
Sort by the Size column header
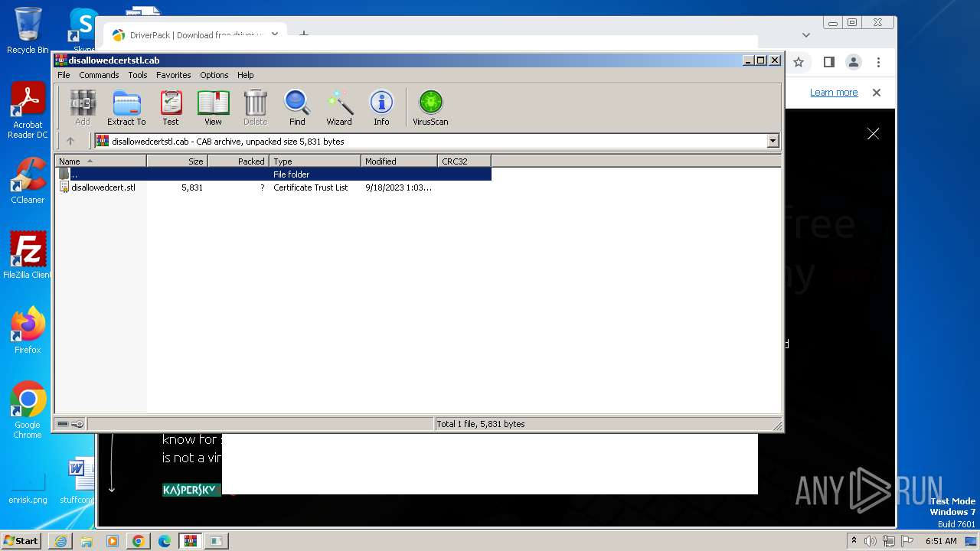(x=177, y=161)
